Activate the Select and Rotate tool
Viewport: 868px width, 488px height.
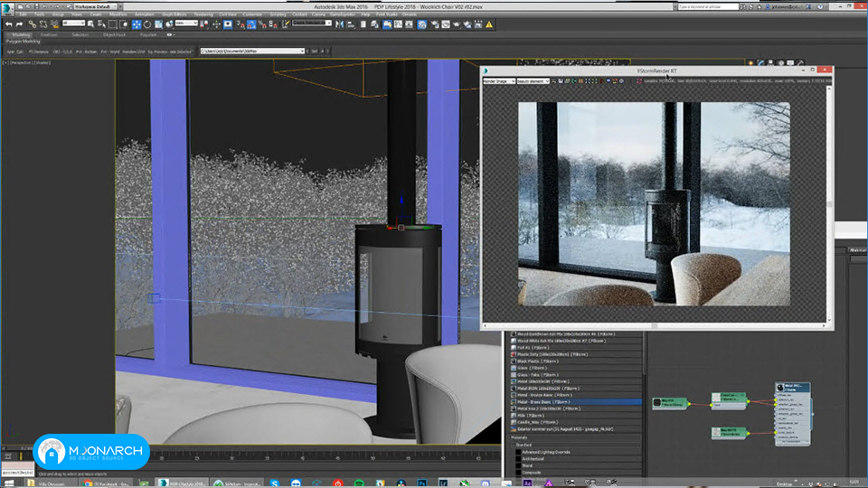tap(147, 24)
